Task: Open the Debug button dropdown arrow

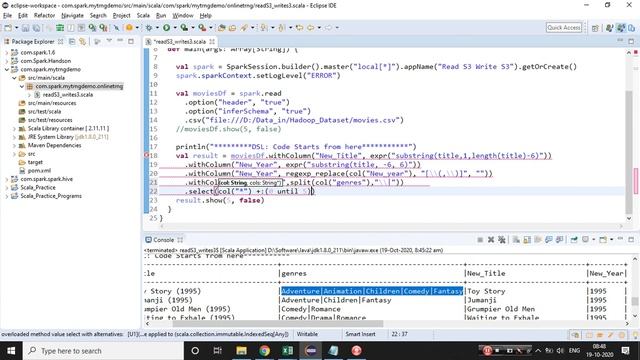Action: [157, 28]
